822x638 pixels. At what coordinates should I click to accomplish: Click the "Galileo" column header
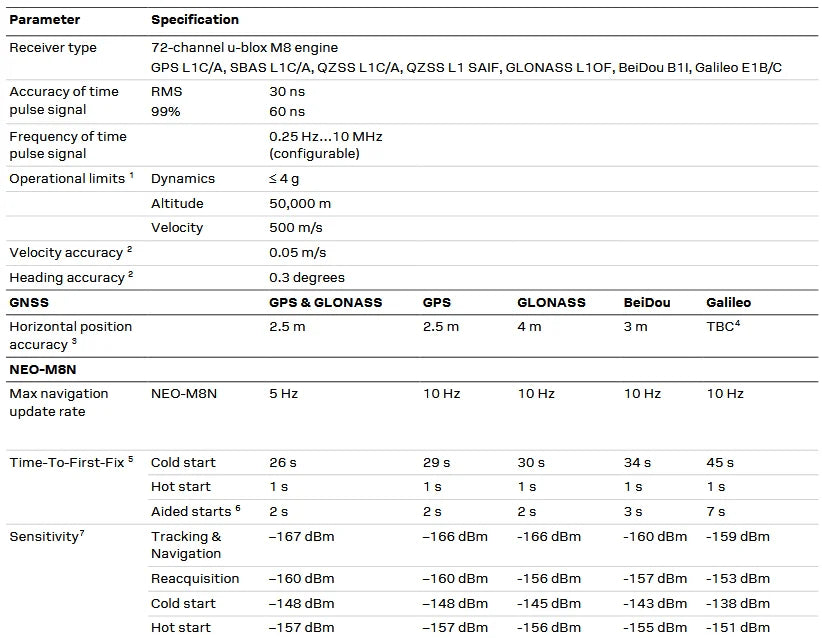point(729,302)
